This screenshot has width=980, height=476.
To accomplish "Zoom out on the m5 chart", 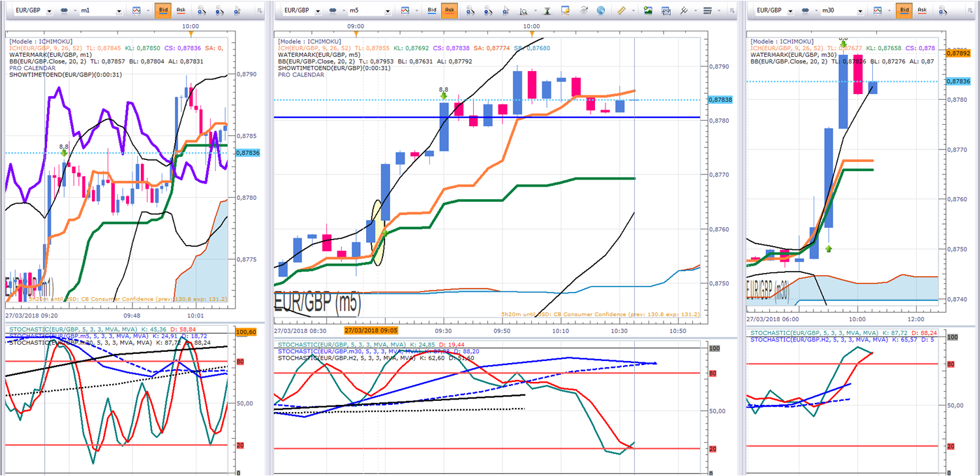I will tap(489, 10).
